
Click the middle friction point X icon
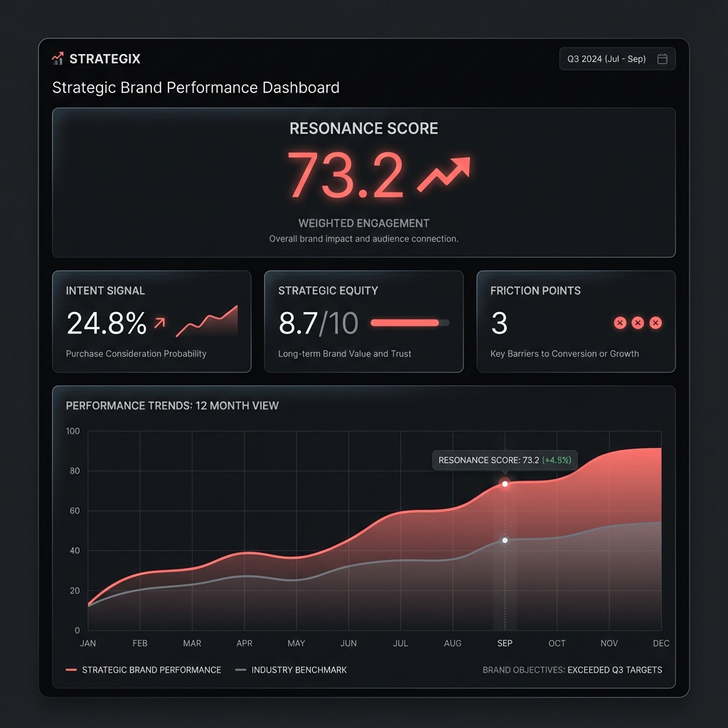point(638,322)
